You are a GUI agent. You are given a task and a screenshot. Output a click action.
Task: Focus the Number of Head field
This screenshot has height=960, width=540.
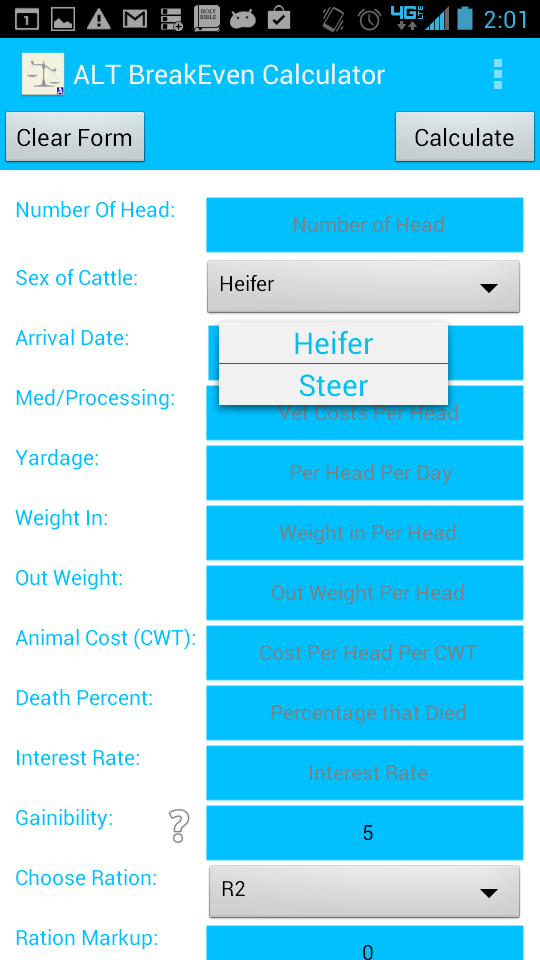(x=365, y=225)
